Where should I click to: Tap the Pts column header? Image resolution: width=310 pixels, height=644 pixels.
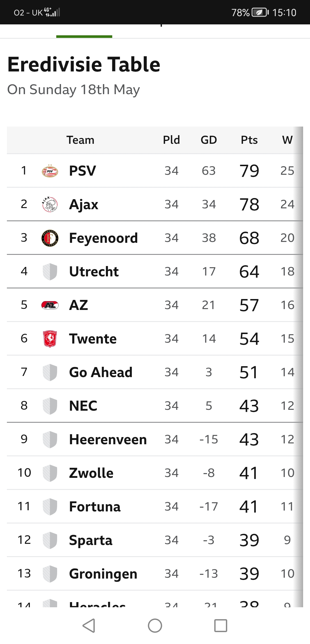point(249,140)
